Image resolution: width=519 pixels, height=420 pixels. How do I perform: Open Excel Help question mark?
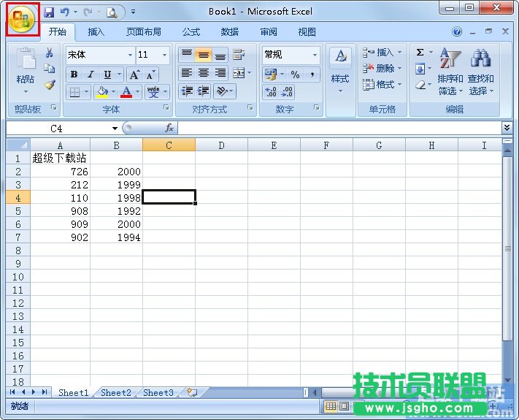click(x=457, y=32)
